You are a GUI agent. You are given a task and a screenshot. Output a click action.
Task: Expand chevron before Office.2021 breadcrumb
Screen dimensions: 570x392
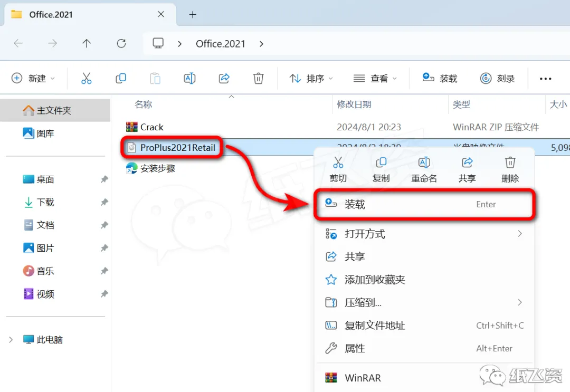click(179, 44)
